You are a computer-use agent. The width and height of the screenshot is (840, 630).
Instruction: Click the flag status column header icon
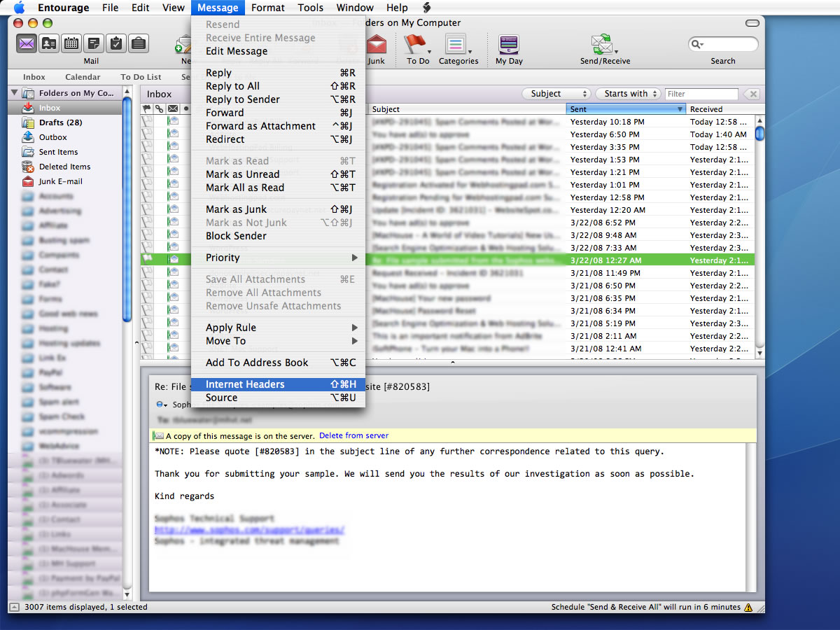click(147, 109)
